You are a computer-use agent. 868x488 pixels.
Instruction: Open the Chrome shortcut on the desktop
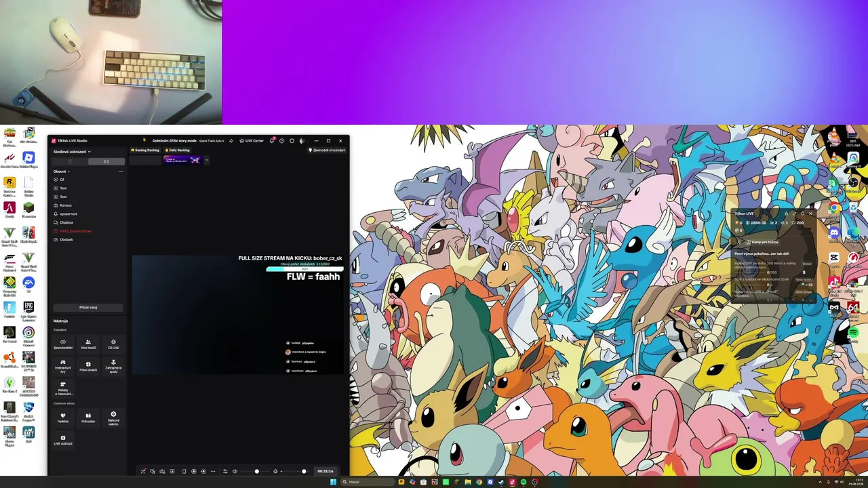[834, 208]
